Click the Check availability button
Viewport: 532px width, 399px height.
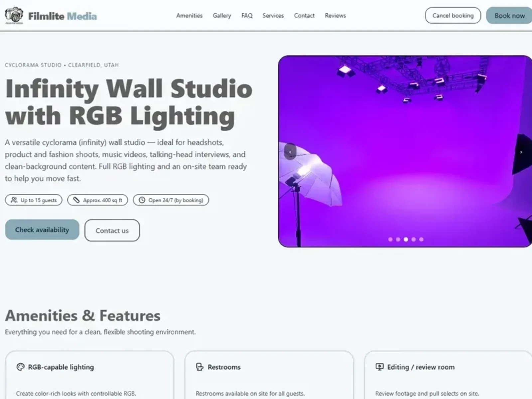pos(42,230)
